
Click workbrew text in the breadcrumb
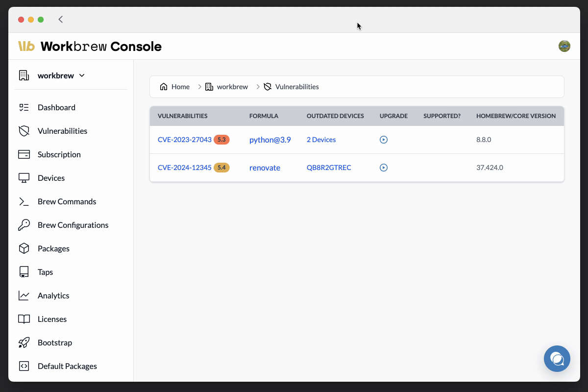[232, 87]
